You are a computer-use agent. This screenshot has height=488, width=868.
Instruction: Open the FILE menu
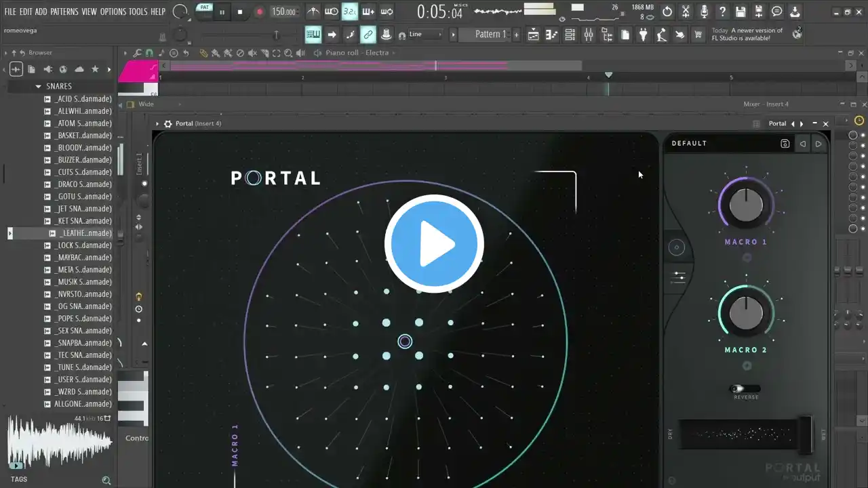click(9, 12)
